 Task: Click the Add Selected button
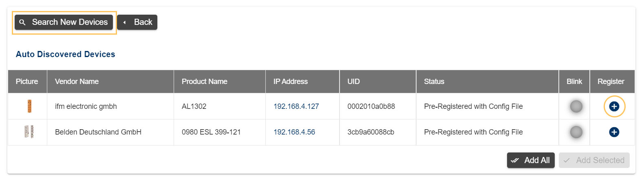click(x=594, y=160)
